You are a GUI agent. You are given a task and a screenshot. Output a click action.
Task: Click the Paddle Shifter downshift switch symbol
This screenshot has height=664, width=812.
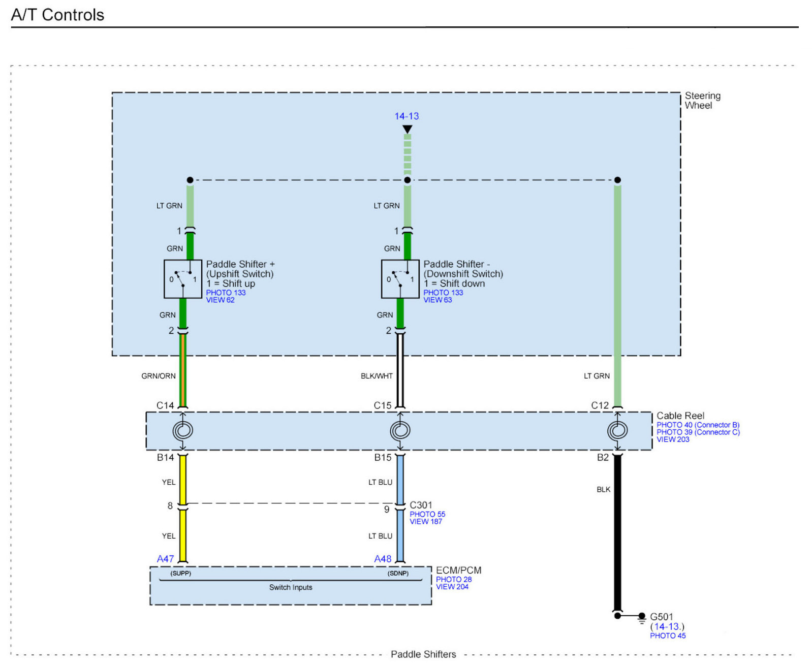coord(400,279)
